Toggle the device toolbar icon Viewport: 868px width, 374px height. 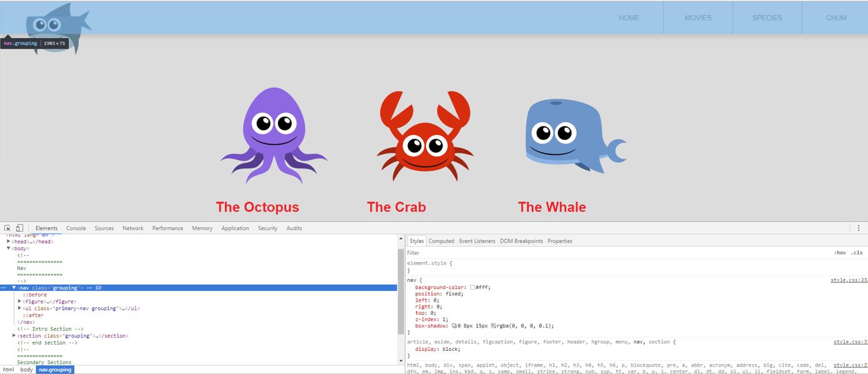click(x=19, y=228)
